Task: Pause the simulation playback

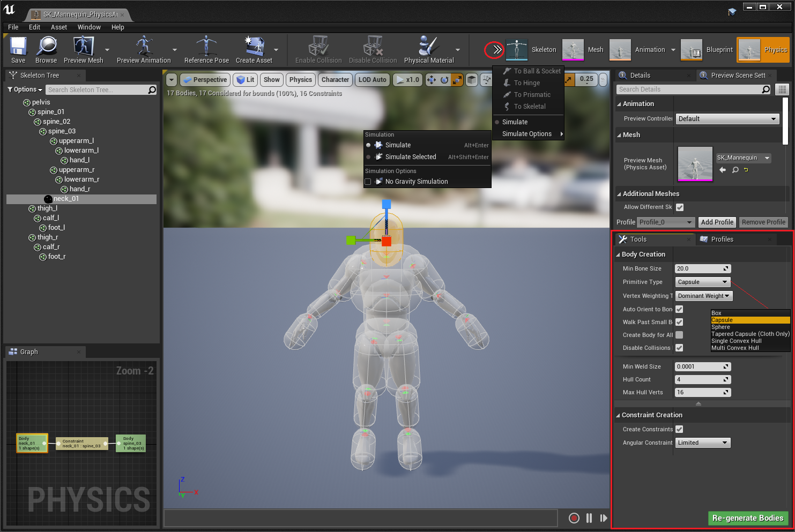Action: [589, 518]
